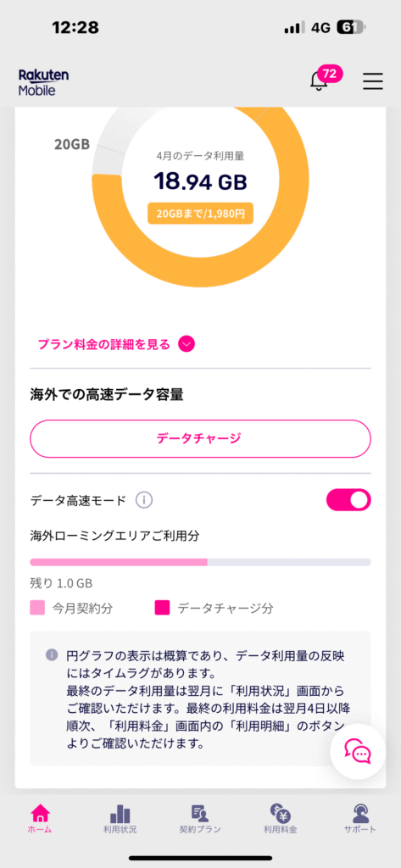The width and height of the screenshot is (401, 868).
Task: Open the hamburger menu
Action: (373, 81)
